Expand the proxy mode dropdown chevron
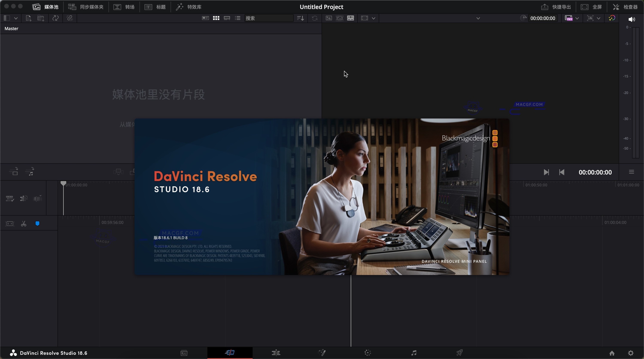This screenshot has height=359, width=644. pyautogui.click(x=578, y=18)
